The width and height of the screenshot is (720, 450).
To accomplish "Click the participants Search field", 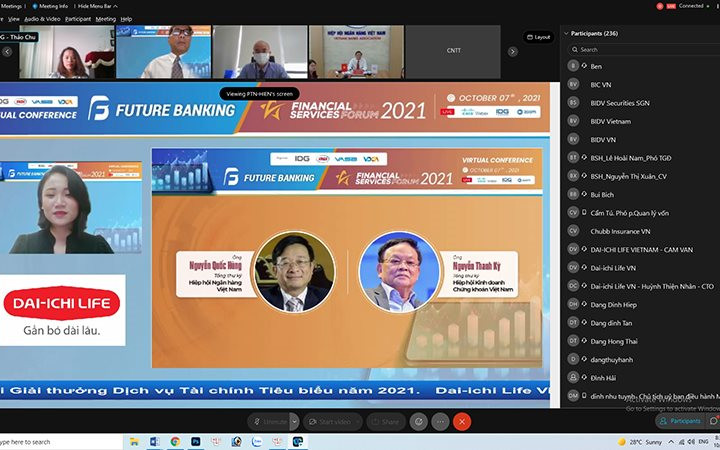I will pyautogui.click(x=643, y=50).
